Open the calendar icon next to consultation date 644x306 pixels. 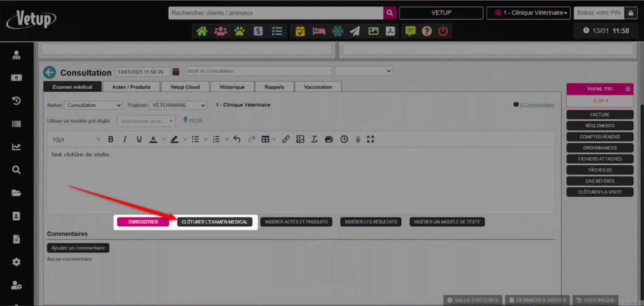pyautogui.click(x=176, y=72)
